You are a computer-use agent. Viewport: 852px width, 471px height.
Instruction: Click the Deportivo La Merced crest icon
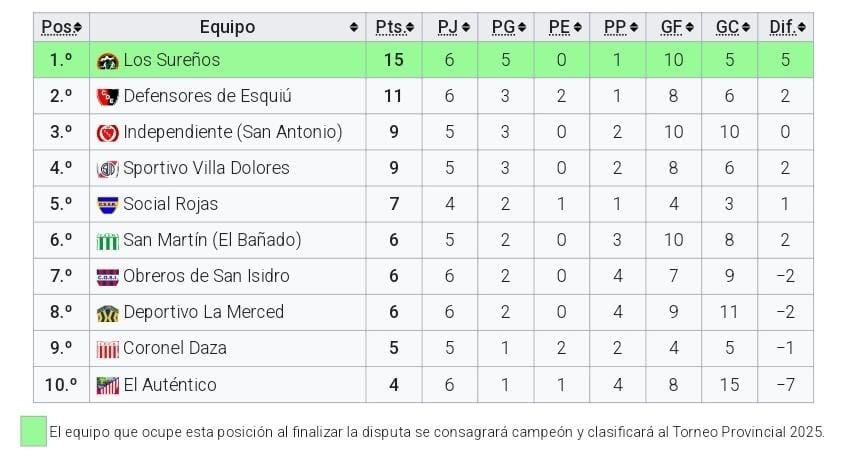(x=107, y=313)
